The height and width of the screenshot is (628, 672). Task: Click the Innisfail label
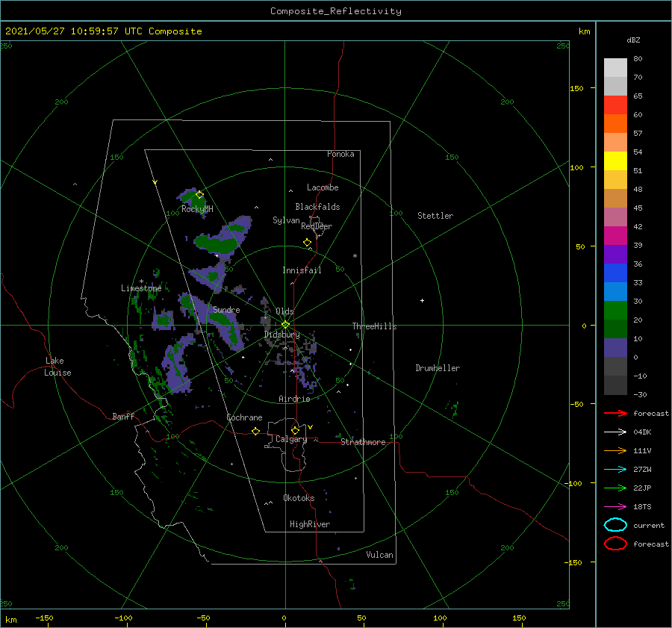302,270
